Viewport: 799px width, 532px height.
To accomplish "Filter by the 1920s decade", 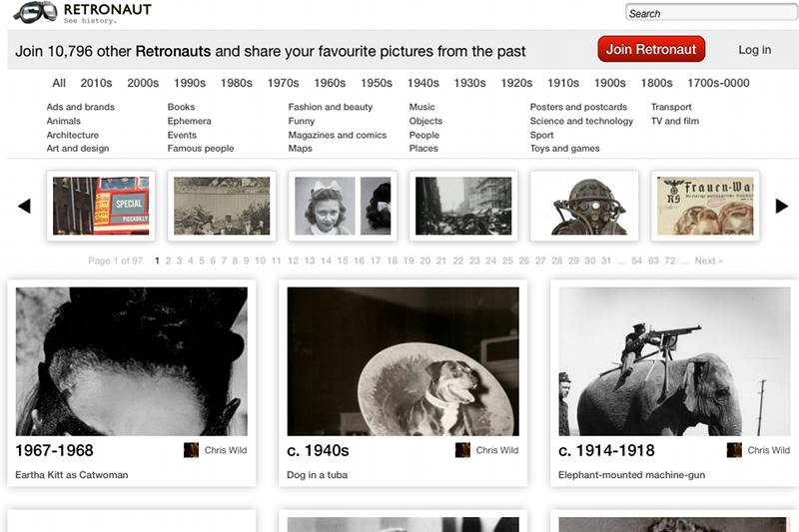I will pos(516,83).
